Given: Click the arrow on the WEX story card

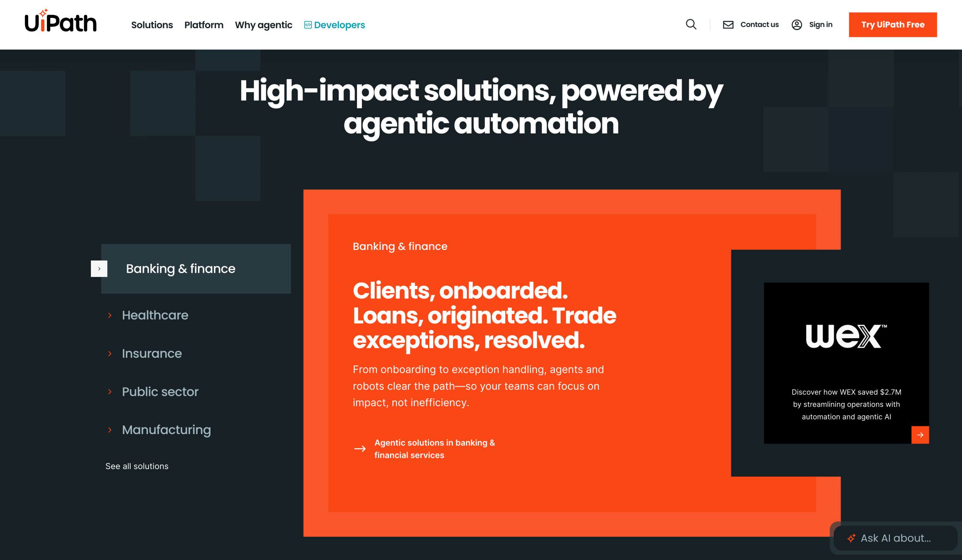Looking at the screenshot, I should tap(921, 435).
